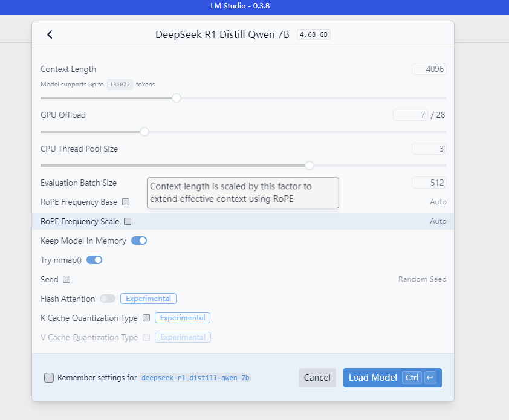This screenshot has width=509, height=420.
Task: Click the Experimental tag beside Flash Attention
Action: click(x=148, y=299)
